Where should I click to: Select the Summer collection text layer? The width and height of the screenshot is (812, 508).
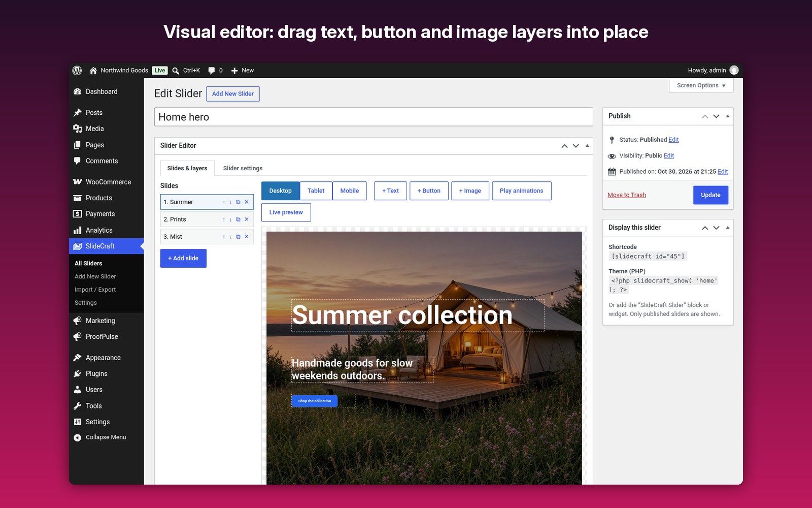pos(418,315)
